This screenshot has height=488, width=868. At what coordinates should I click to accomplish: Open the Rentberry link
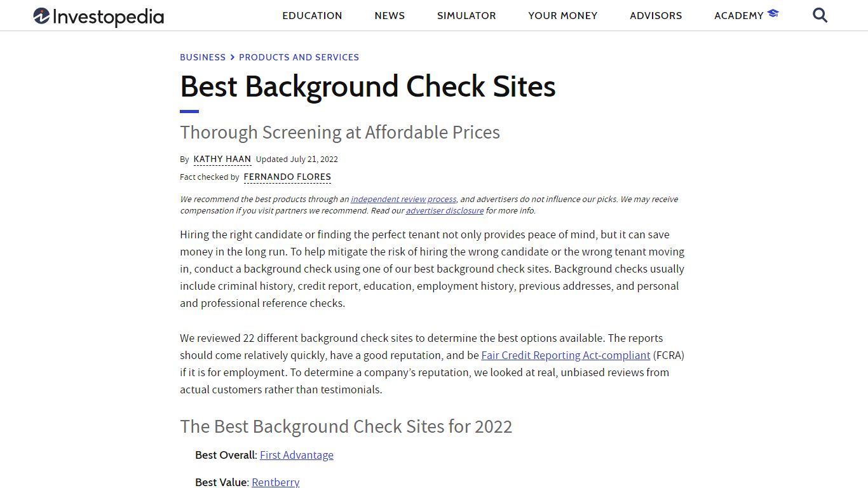pyautogui.click(x=276, y=482)
